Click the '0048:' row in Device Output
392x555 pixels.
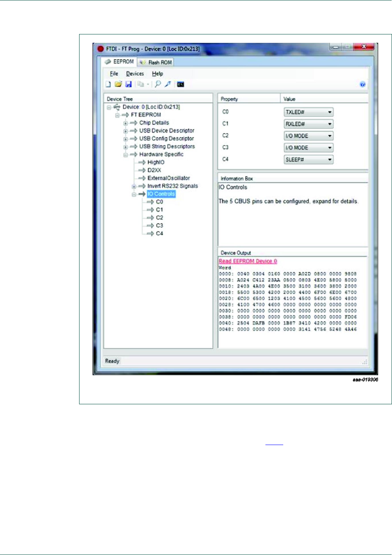(288, 329)
